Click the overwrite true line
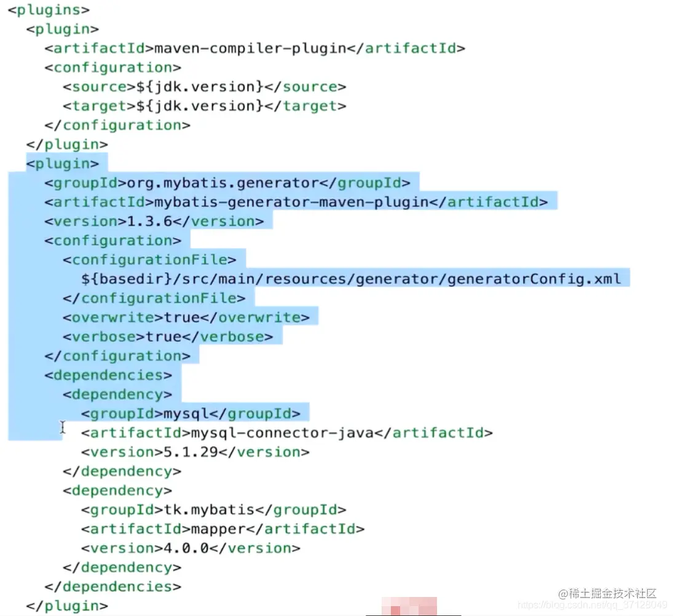Image resolution: width=673 pixels, height=616 pixels. (186, 318)
